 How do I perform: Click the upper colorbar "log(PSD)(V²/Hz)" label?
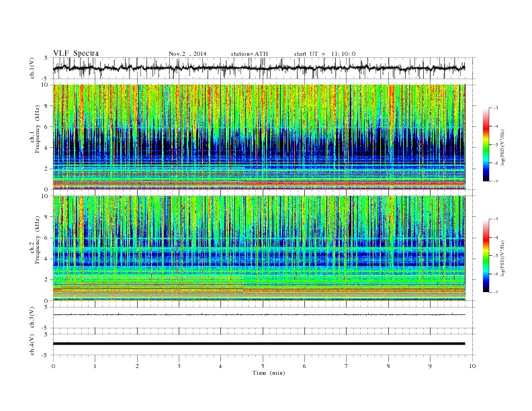[x=502, y=146]
